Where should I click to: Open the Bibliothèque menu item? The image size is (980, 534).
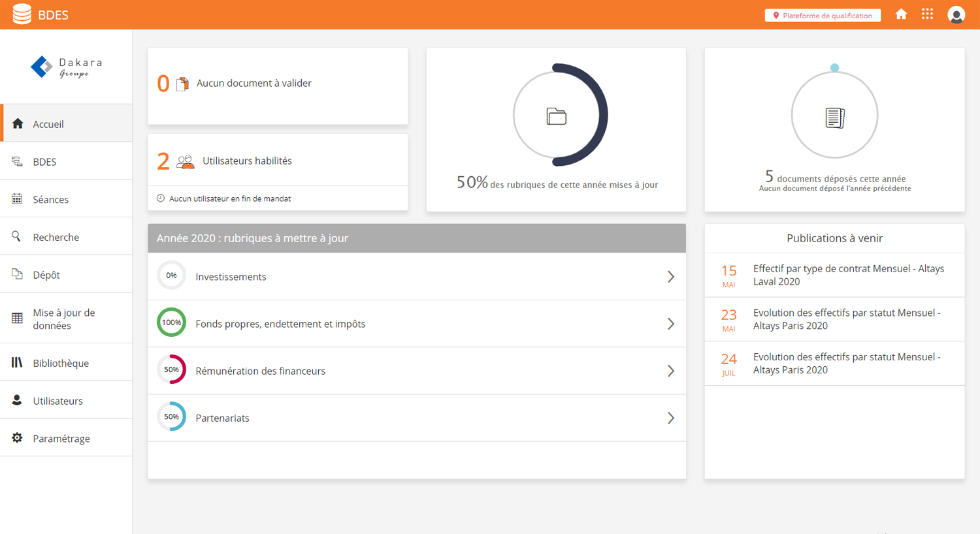pyautogui.click(x=66, y=363)
